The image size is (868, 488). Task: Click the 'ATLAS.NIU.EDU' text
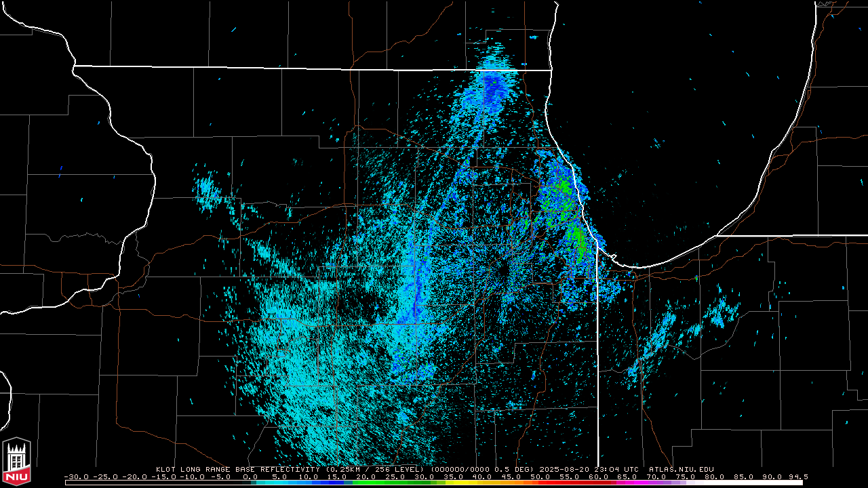point(682,469)
